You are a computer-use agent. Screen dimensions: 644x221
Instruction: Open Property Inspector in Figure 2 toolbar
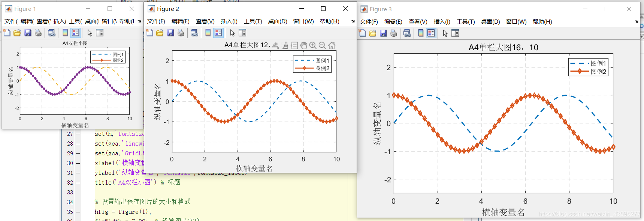(x=242, y=33)
